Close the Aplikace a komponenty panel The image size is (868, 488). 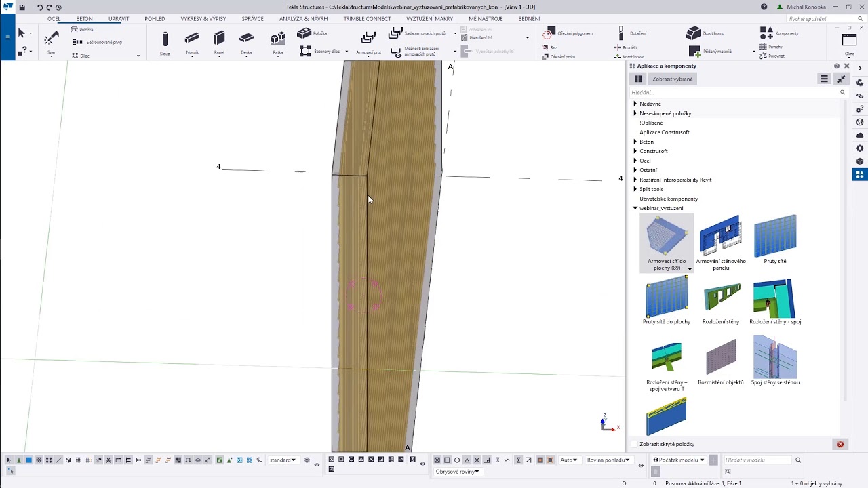tap(846, 66)
